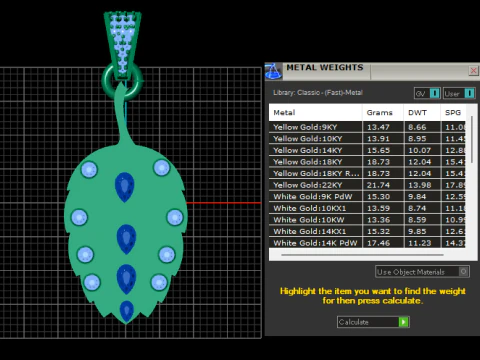Select the White Gold:14K PdW row

coord(367,243)
